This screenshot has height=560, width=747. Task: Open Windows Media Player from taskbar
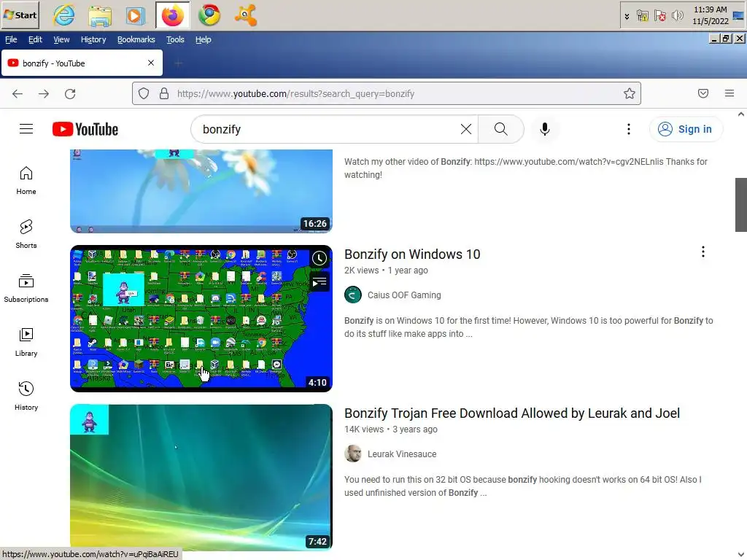click(136, 15)
